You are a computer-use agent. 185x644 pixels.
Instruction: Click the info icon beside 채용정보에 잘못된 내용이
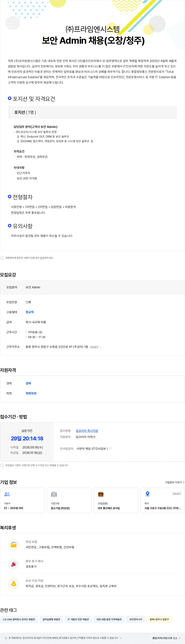(2, 258)
